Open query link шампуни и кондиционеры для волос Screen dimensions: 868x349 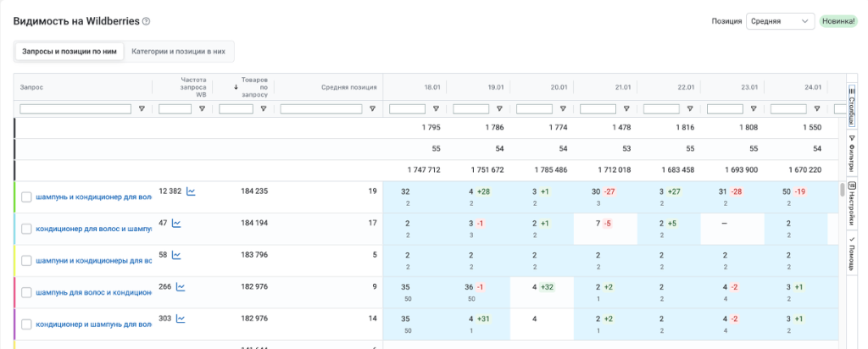coord(93,260)
